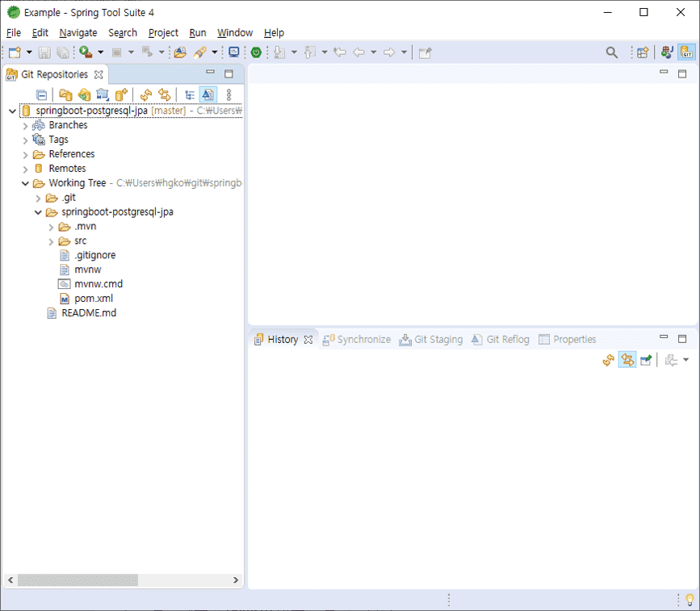
Task: Click the flashlight Search icon in toolbar
Action: (199, 52)
